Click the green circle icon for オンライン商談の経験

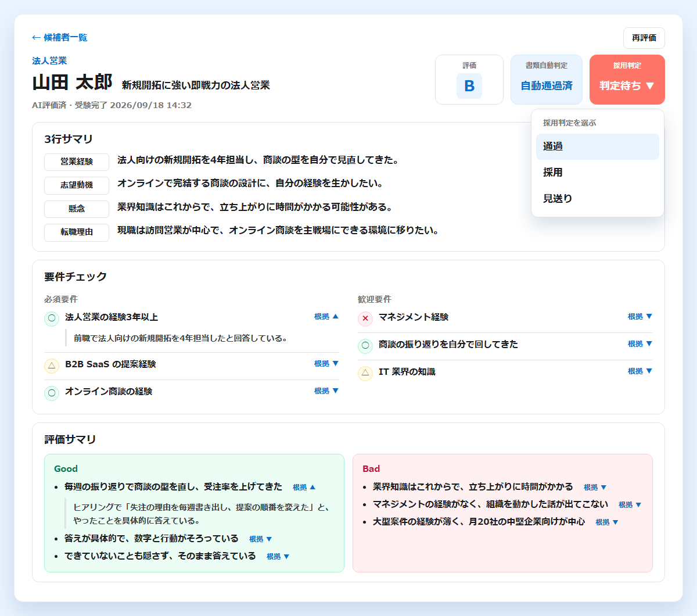pyautogui.click(x=52, y=393)
